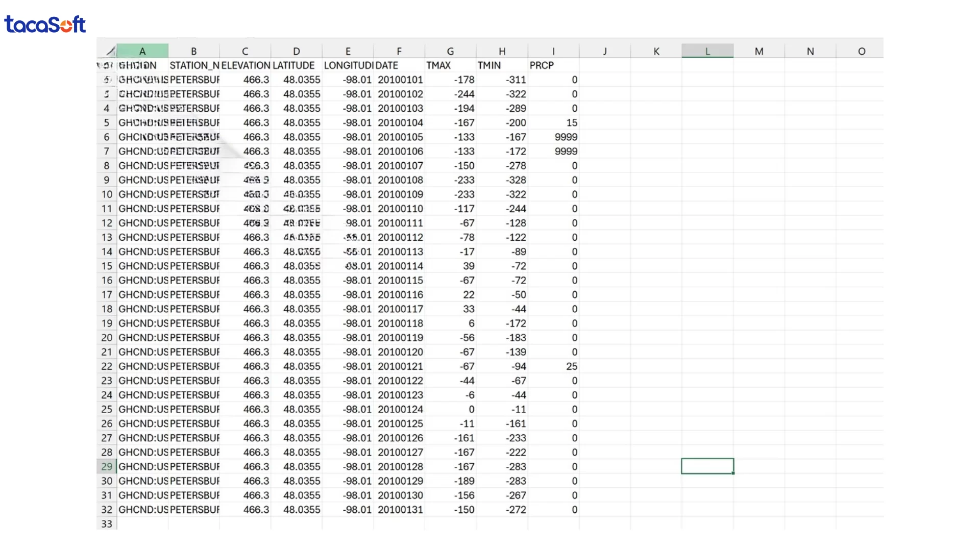Select row 33 header

point(107,524)
